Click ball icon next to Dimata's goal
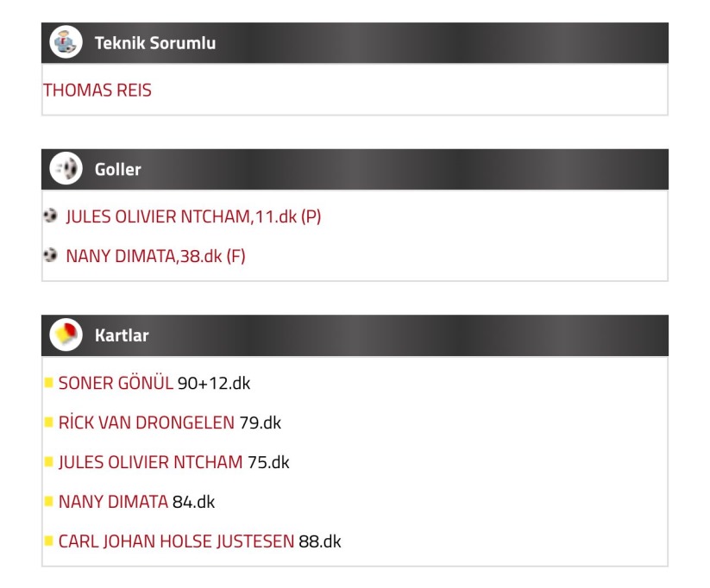 click(50, 255)
